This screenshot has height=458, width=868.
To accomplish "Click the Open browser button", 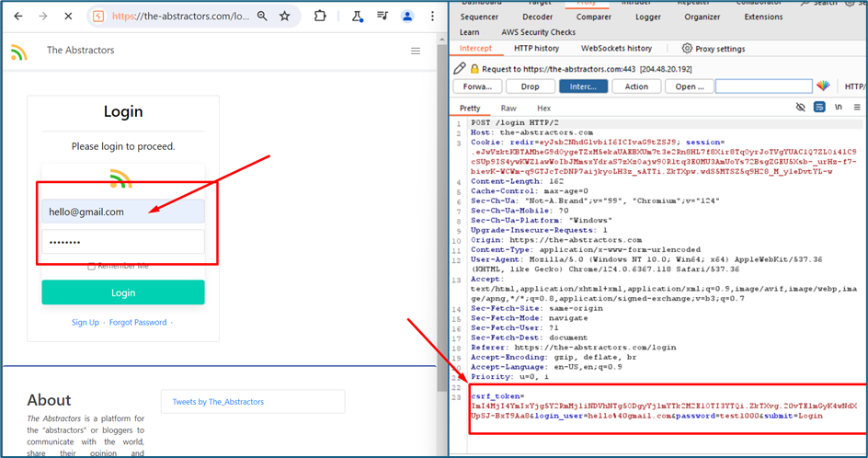I will [x=690, y=86].
